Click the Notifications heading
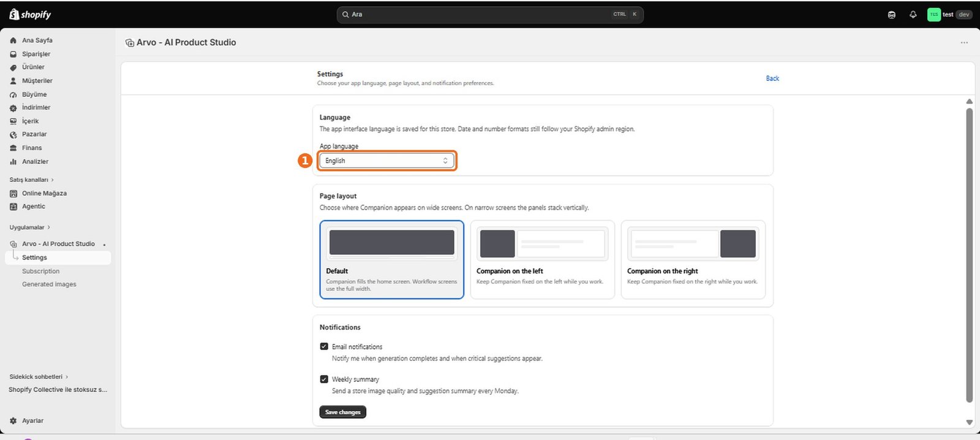The image size is (980, 440). click(x=340, y=327)
